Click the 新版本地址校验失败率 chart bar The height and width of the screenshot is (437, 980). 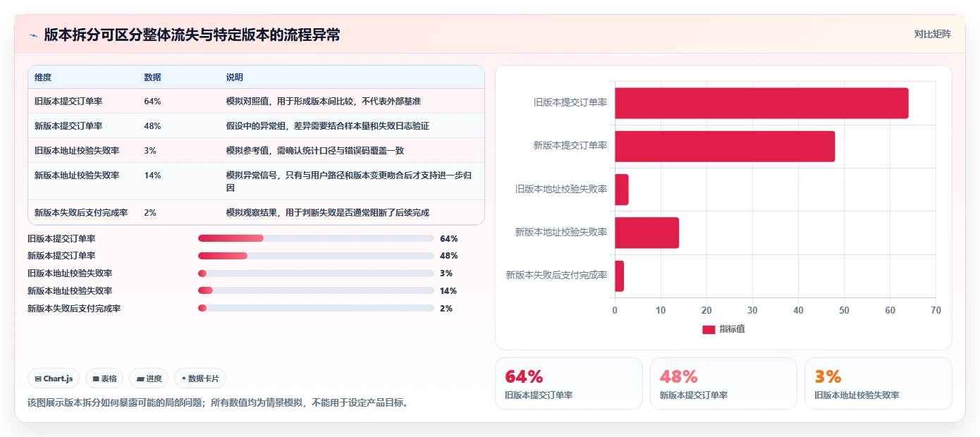point(647,233)
